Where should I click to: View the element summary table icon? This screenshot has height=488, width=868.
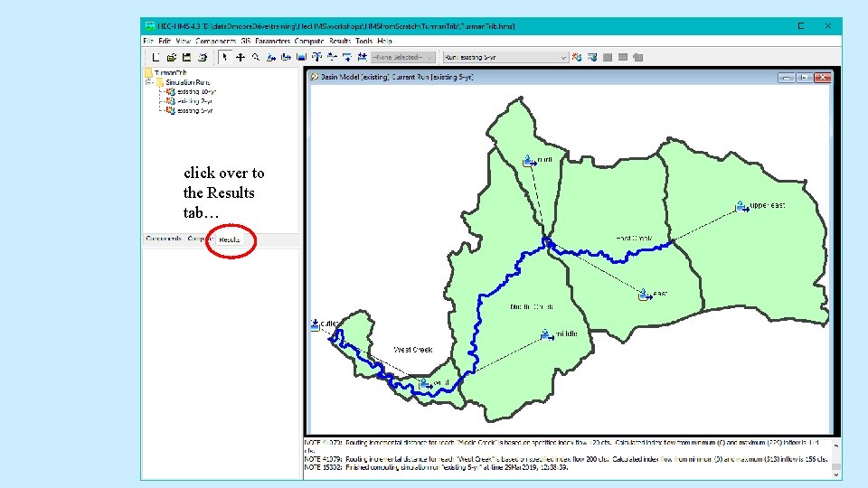(x=623, y=57)
